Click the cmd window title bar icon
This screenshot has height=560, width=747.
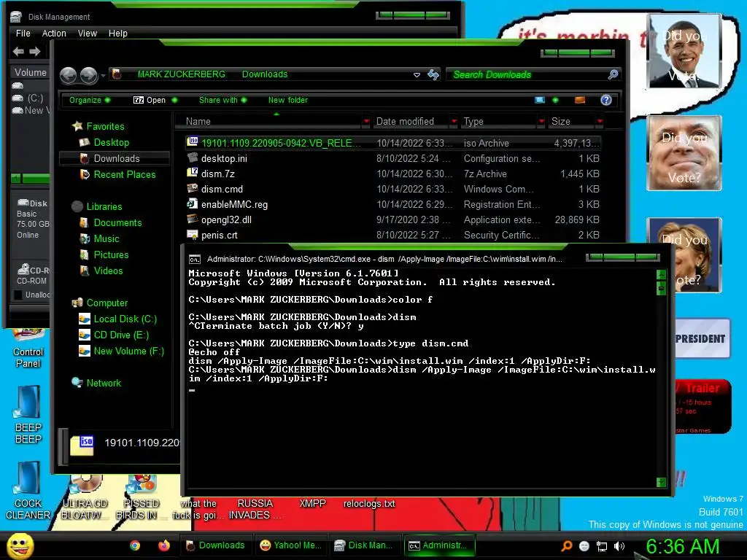click(194, 259)
